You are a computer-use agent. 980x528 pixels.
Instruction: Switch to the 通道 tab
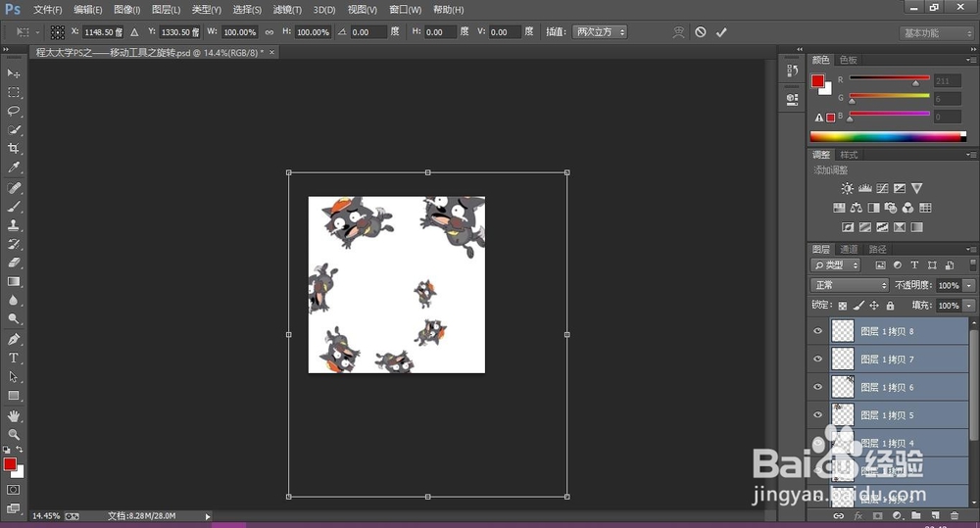848,250
